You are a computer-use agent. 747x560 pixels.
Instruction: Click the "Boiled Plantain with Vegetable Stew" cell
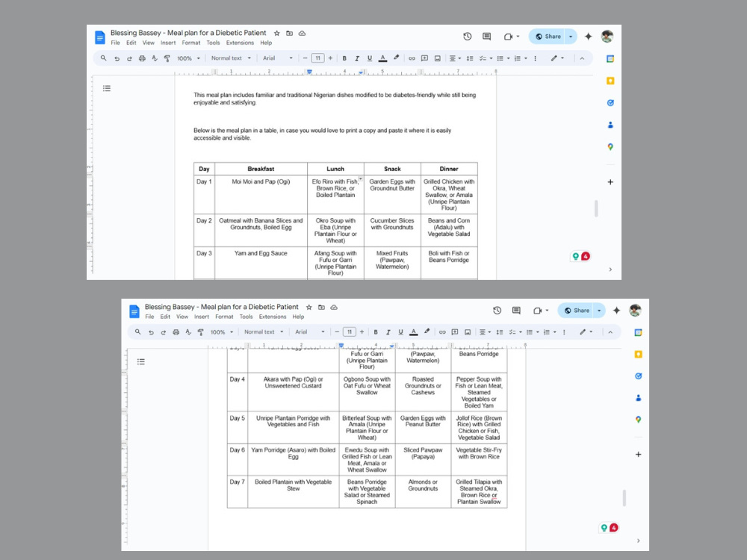(293, 491)
